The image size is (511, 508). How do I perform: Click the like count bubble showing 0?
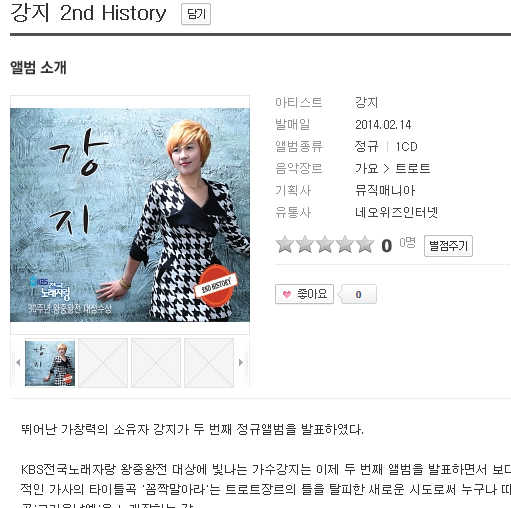[357, 294]
